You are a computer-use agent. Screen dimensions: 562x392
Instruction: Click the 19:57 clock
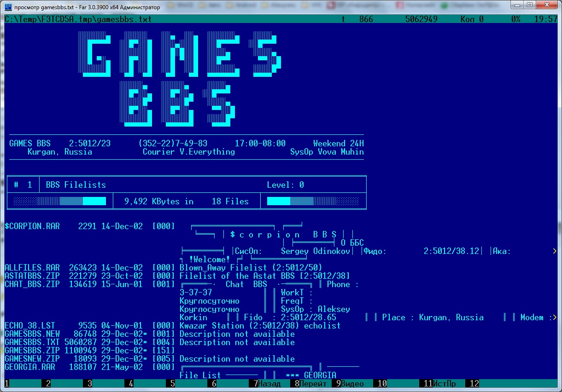[546, 19]
